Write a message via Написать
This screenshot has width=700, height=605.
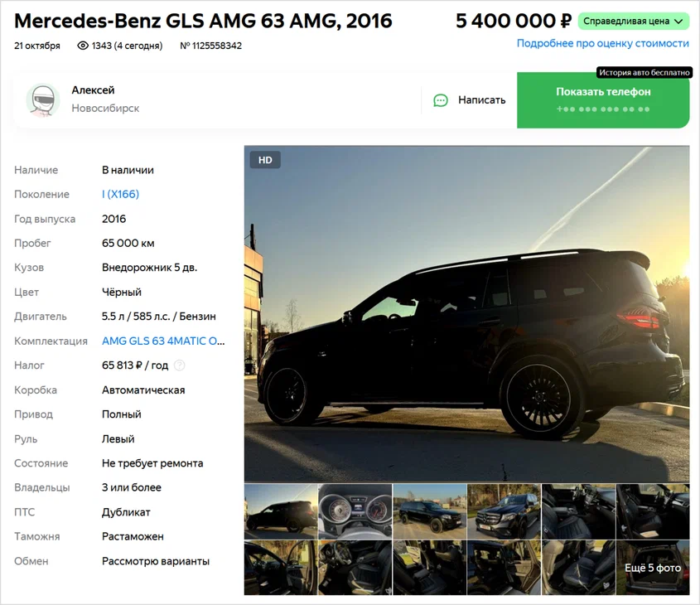click(469, 100)
